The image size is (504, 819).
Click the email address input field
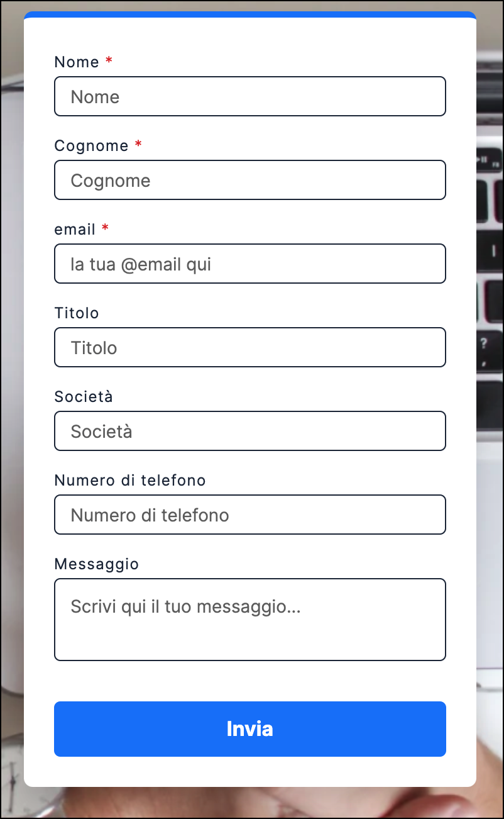click(249, 264)
